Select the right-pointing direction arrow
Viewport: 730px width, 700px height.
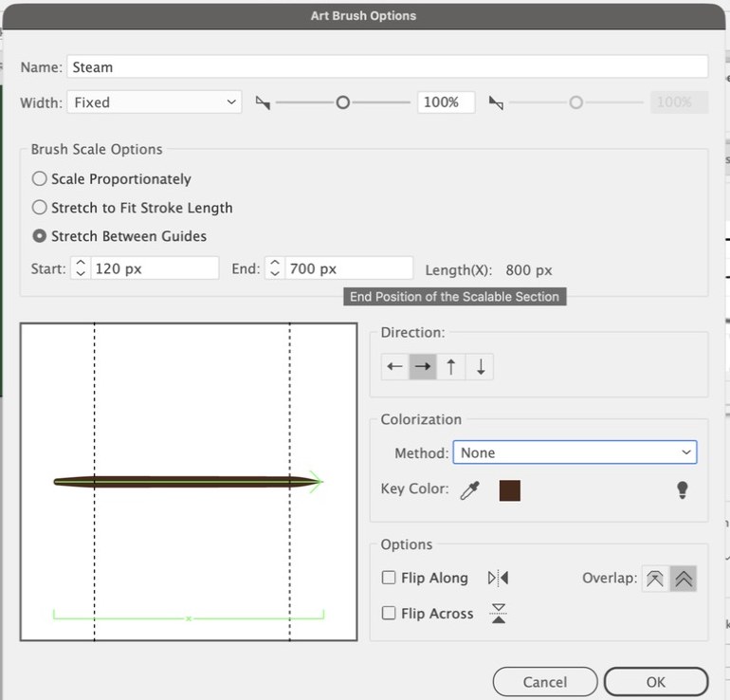point(423,366)
